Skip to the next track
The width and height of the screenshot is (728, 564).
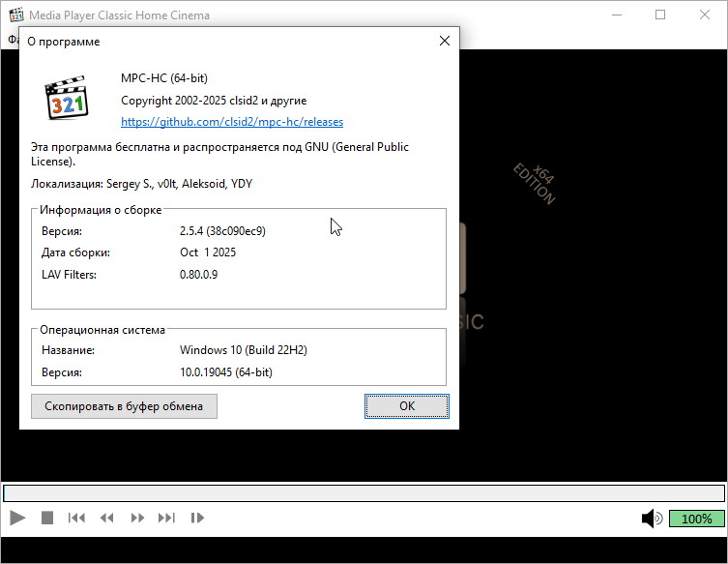167,519
